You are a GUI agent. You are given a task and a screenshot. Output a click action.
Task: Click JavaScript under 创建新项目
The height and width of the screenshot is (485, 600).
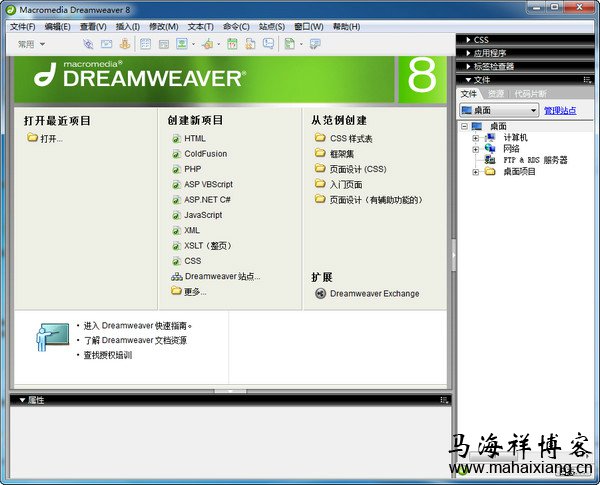[x=203, y=215]
